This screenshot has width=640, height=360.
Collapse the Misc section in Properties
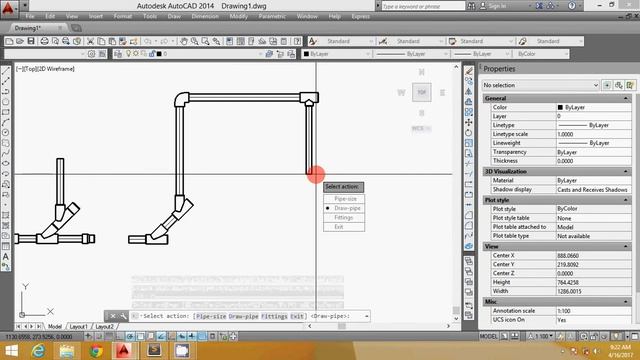625,302
